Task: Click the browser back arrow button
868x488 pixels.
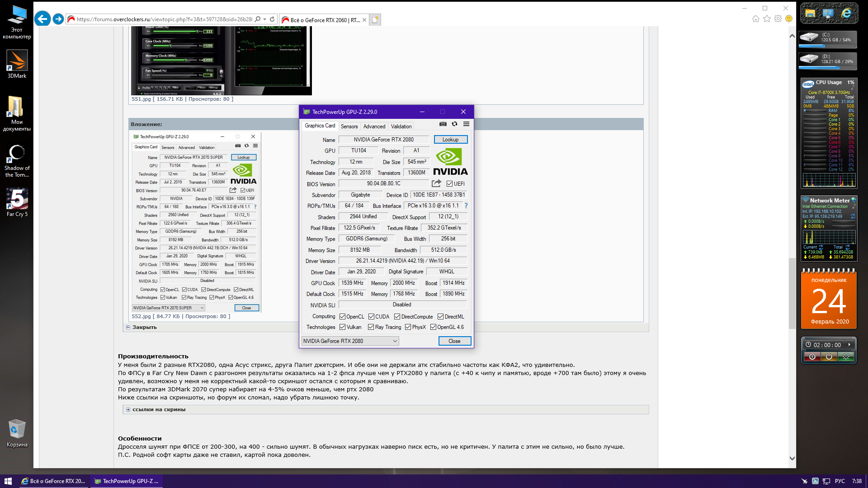Action: [42, 19]
